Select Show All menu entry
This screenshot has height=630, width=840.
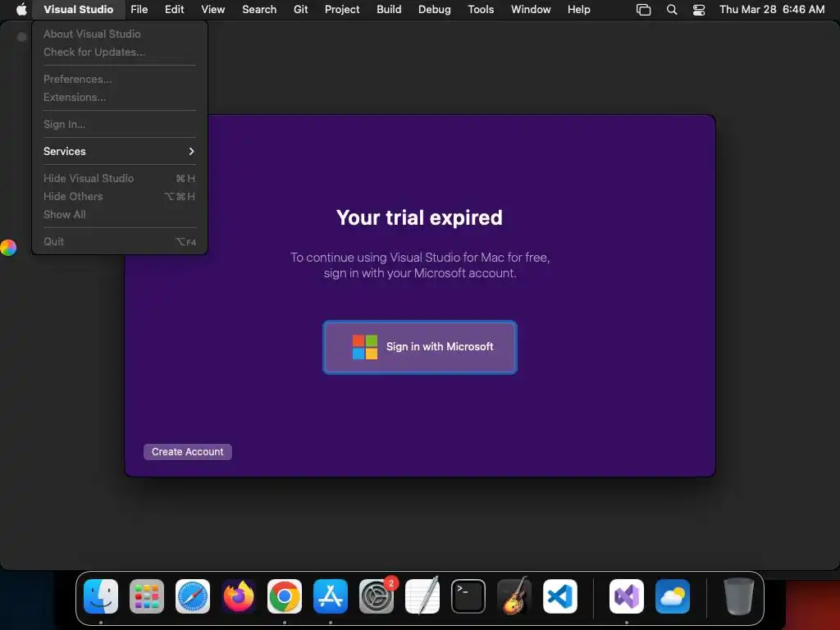119,214
